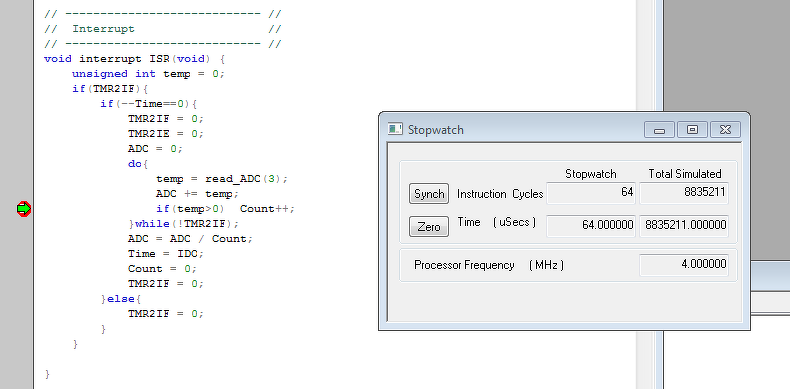
Task: Click the breakpoint arrow marker in gutter
Action: coord(24,209)
